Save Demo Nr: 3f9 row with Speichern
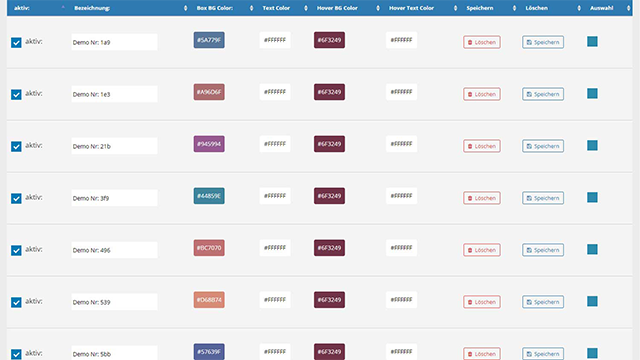Viewport: 640px width, 360px height. tap(543, 198)
